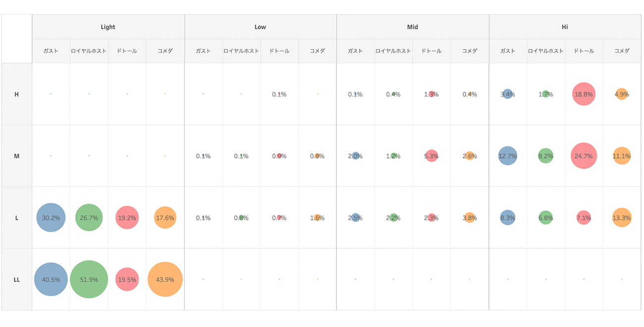
Task: Click the Mid column group header
Action: click(x=413, y=27)
